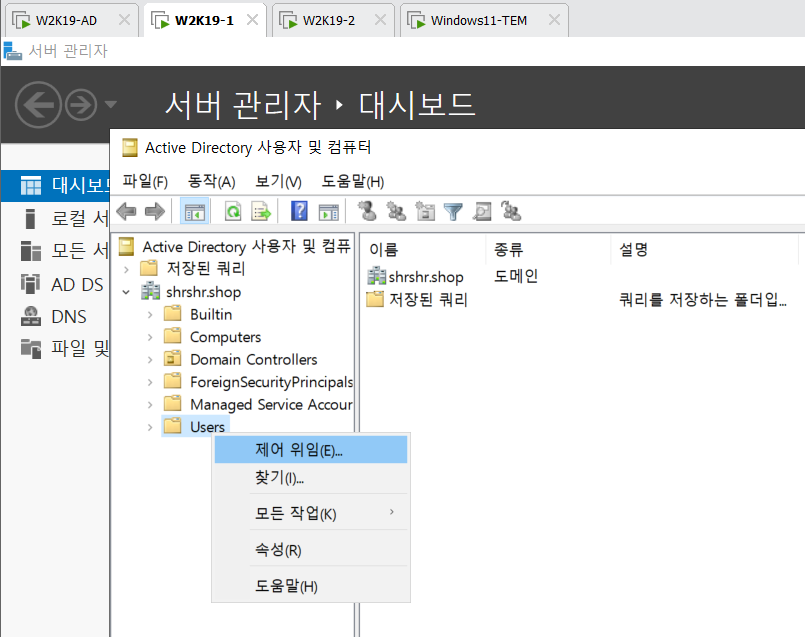The image size is (805, 637).
Task: Choose 속성(R) from context menu
Action: pos(311,550)
